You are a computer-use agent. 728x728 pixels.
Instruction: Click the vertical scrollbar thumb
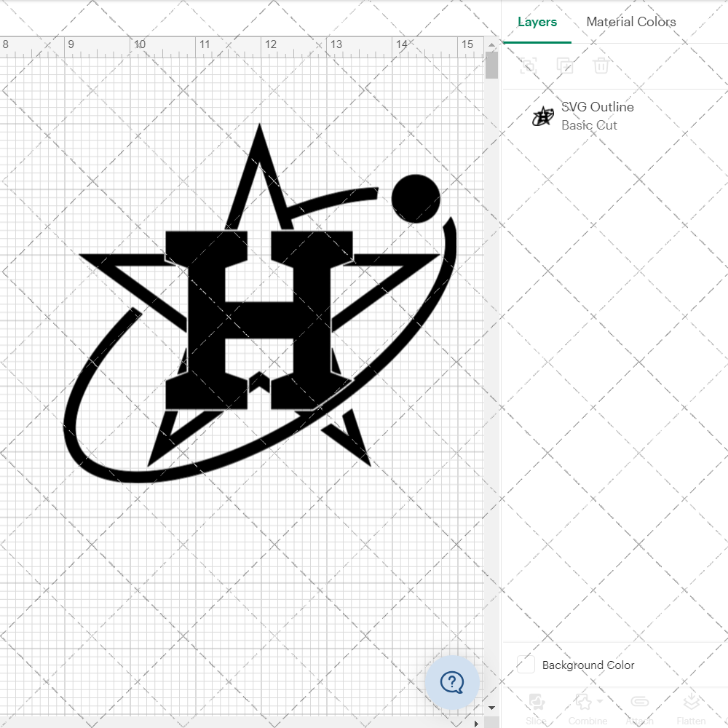point(491,66)
